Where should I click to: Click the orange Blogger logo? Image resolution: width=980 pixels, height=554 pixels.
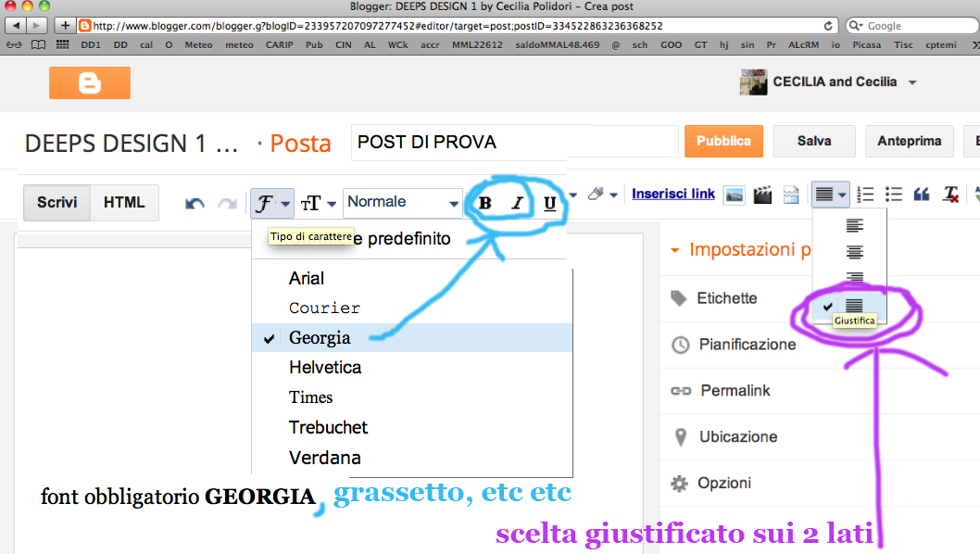89,82
